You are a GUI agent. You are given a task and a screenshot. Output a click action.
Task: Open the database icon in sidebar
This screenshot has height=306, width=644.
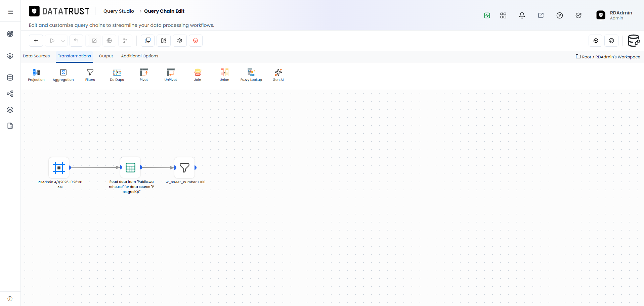click(x=10, y=78)
